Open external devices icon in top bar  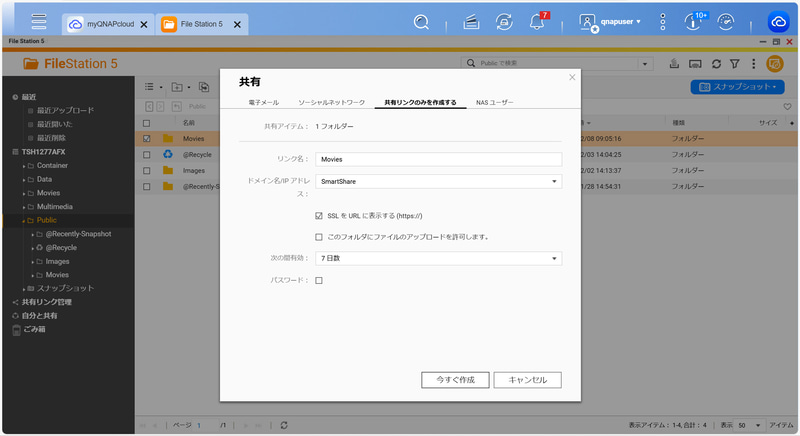(504, 22)
